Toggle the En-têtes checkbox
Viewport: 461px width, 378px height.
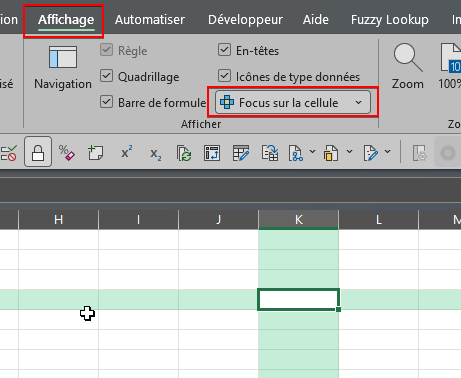click(224, 50)
